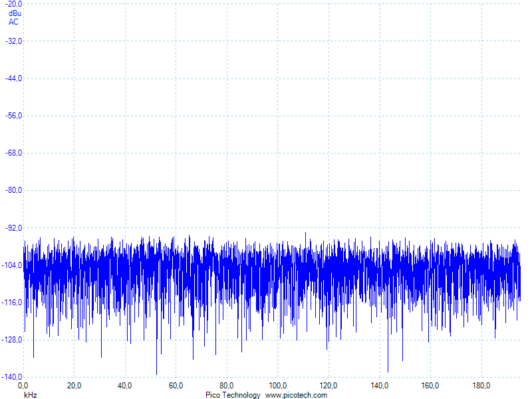Click the www.picotech.com text
The width and height of the screenshot is (532, 399).
point(296,395)
